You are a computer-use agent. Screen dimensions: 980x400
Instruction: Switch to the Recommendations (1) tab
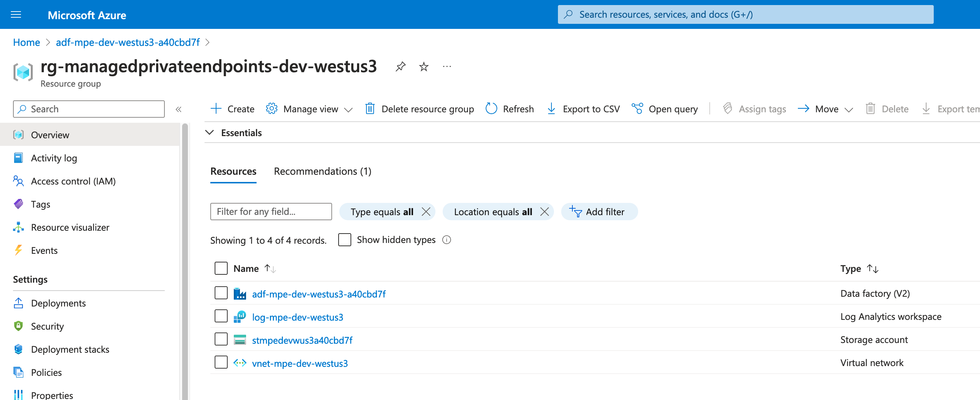click(323, 171)
